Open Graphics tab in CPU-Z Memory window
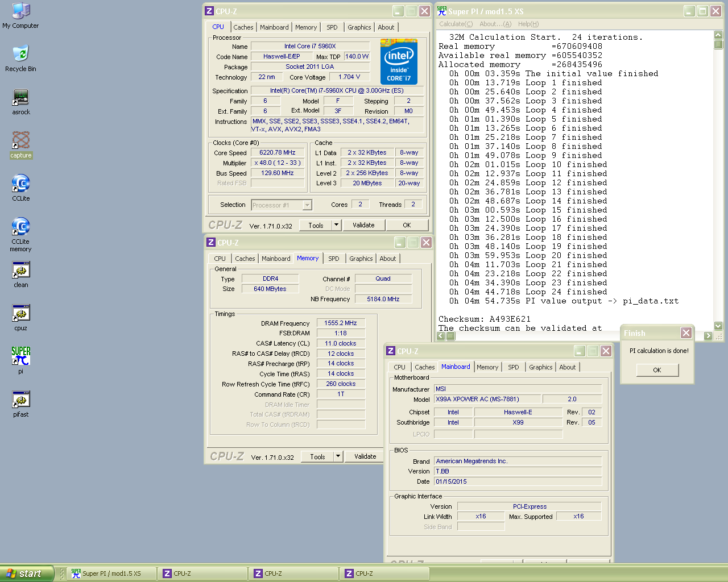Image resolution: width=728 pixels, height=582 pixels. coord(361,259)
